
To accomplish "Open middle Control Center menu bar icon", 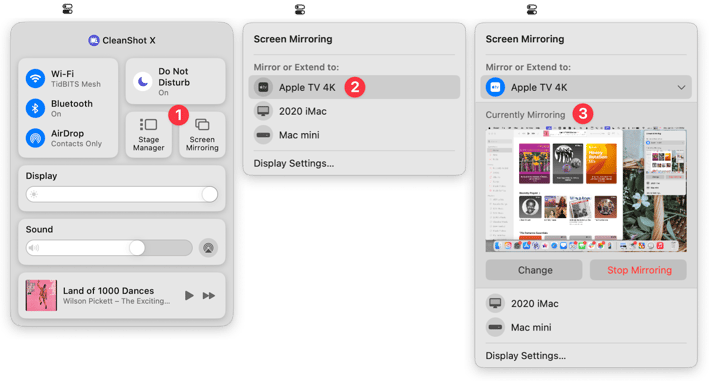I will pos(300,9).
